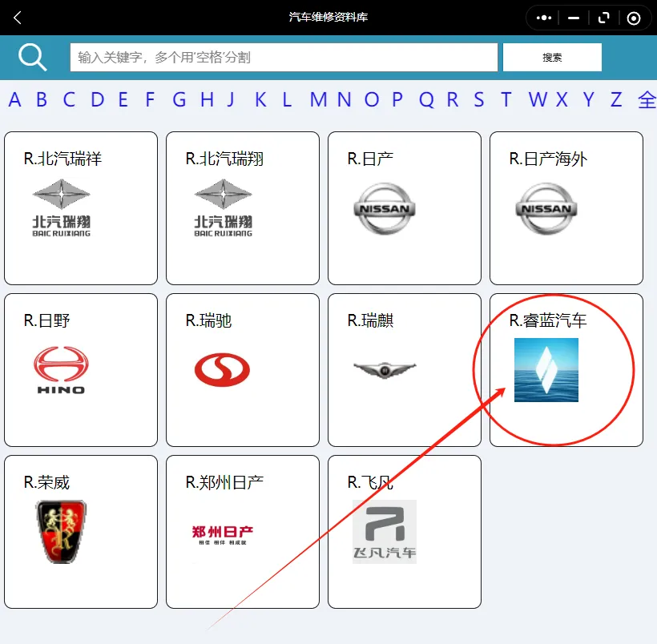
Task: Filter brands by letter Z
Action: [x=616, y=99]
